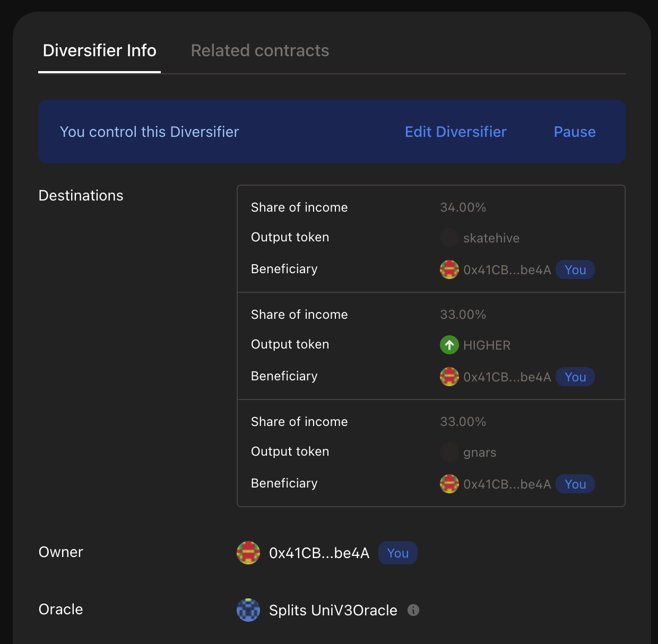Click the You badge in the gnars destination
Screen dimensions: 658x644
(x=575, y=484)
